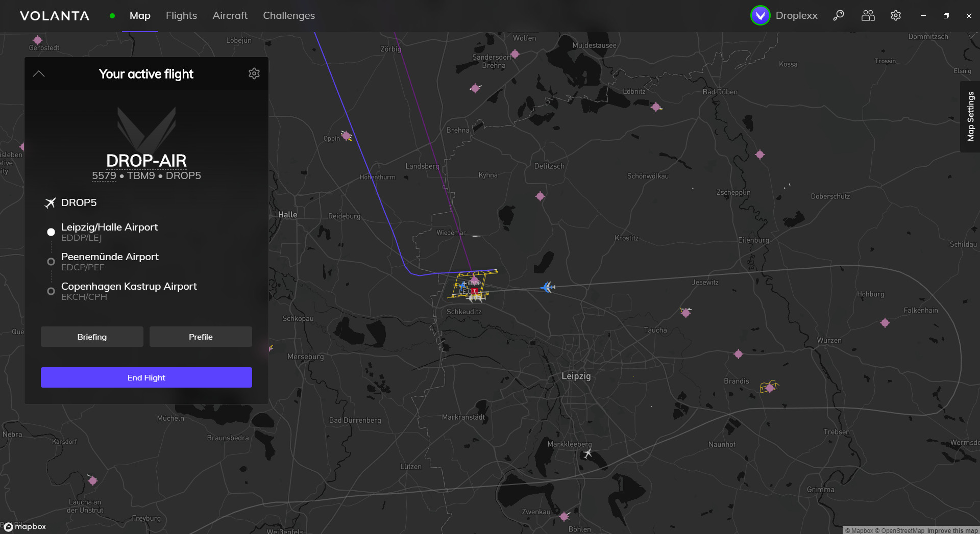Click the Leipzig city label on map
980x534 pixels.
[x=576, y=376]
